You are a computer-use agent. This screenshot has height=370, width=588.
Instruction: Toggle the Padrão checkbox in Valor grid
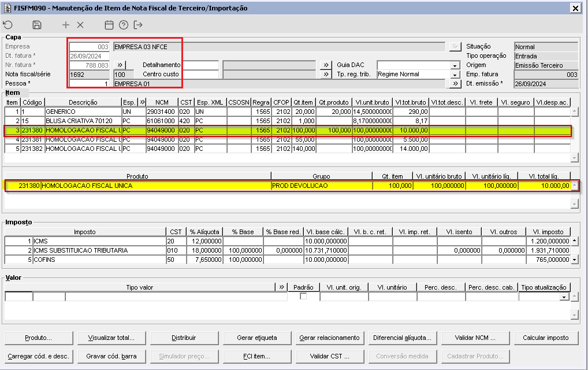303,297
